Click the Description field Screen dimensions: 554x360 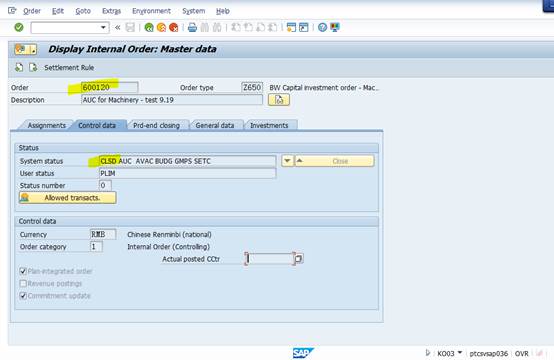pos(172,100)
